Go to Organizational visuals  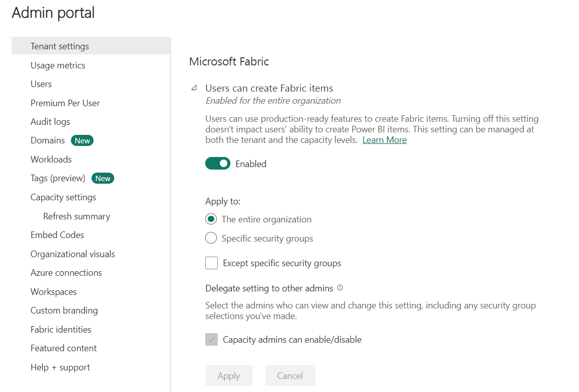pos(73,254)
